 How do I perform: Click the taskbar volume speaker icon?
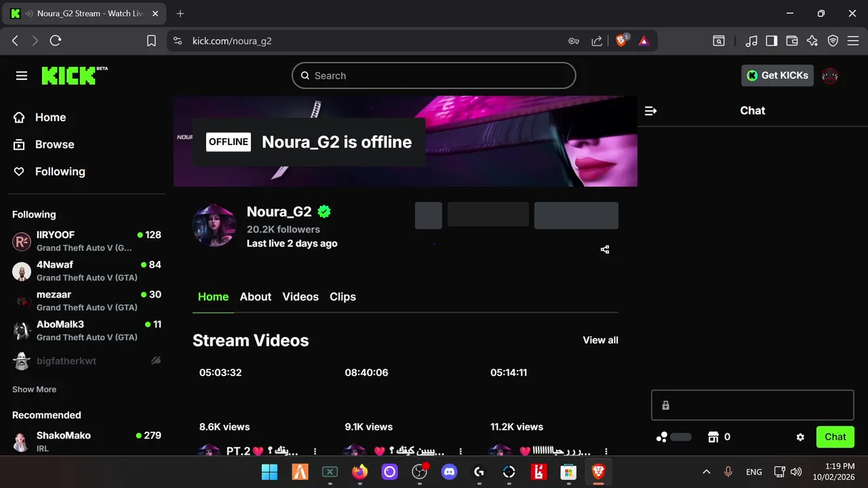pyautogui.click(x=796, y=472)
